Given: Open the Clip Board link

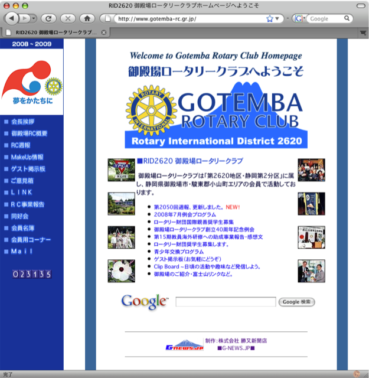Looking at the screenshot, I should 207,266.
